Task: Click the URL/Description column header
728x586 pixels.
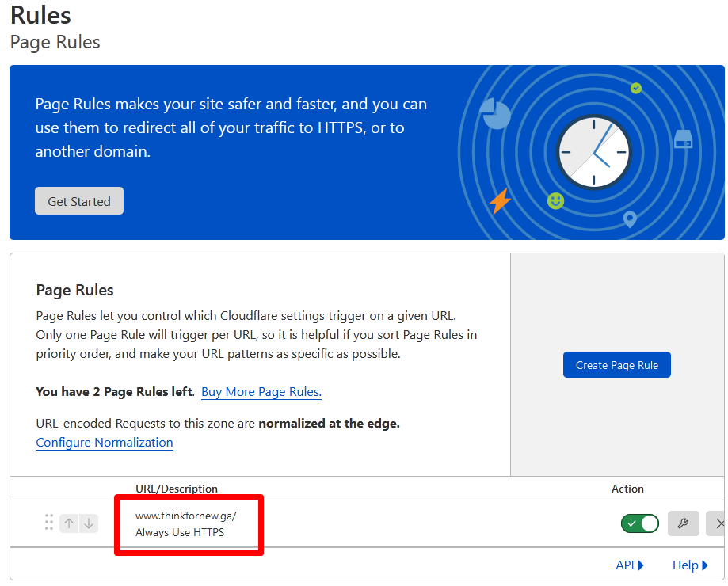Action: [x=177, y=489]
